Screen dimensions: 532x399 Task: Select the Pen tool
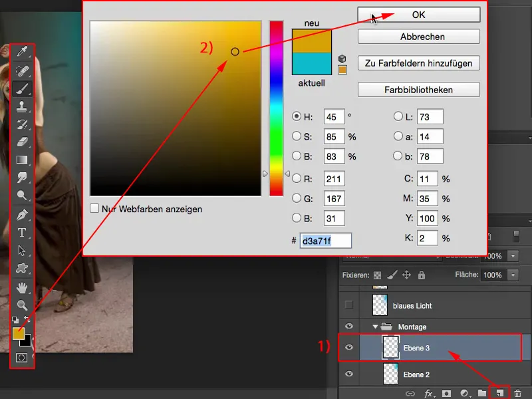coord(22,215)
